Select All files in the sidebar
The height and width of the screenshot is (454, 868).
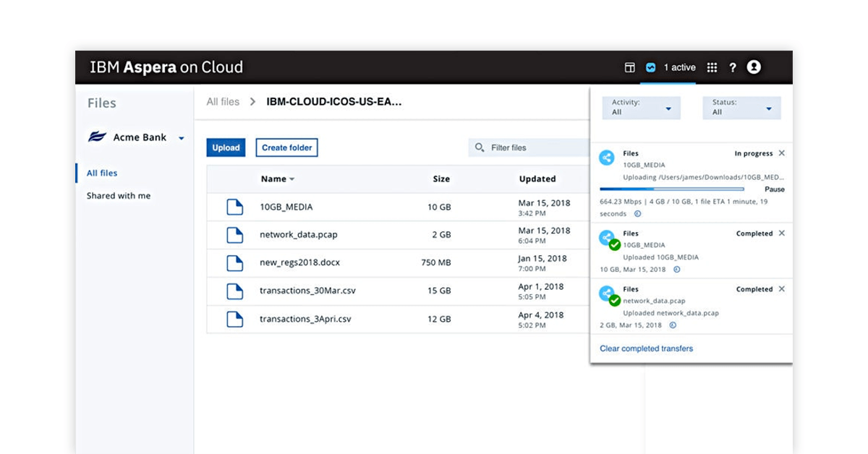click(102, 173)
